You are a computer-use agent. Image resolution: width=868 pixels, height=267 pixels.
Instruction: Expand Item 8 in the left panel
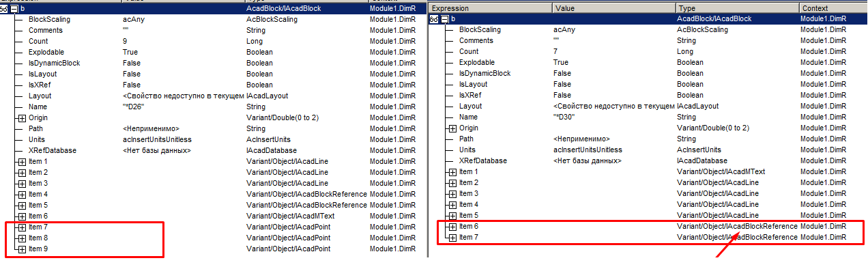click(x=22, y=238)
